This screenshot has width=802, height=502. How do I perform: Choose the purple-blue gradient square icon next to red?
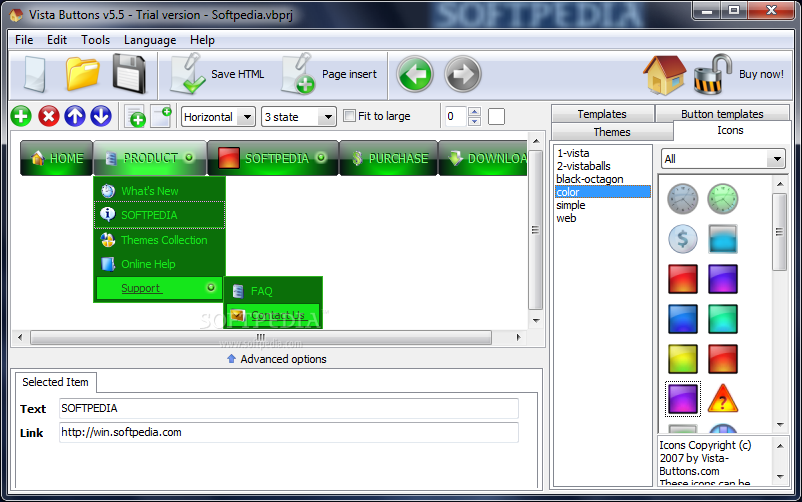(722, 279)
